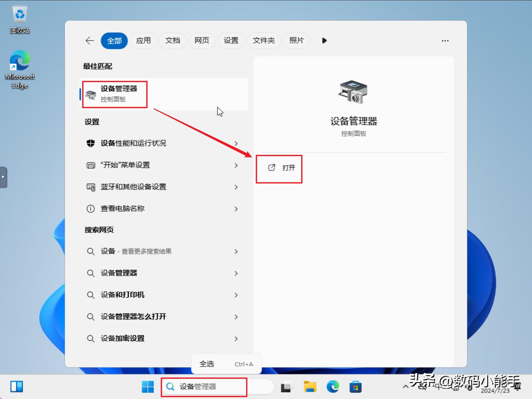This screenshot has height=399, width=532.
Task: Go back using the search panel arrow
Action: [90, 41]
